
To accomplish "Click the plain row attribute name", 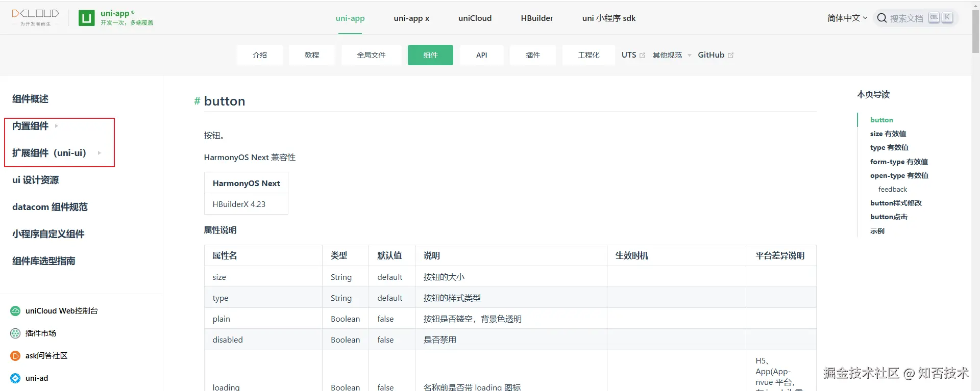I will point(221,319).
